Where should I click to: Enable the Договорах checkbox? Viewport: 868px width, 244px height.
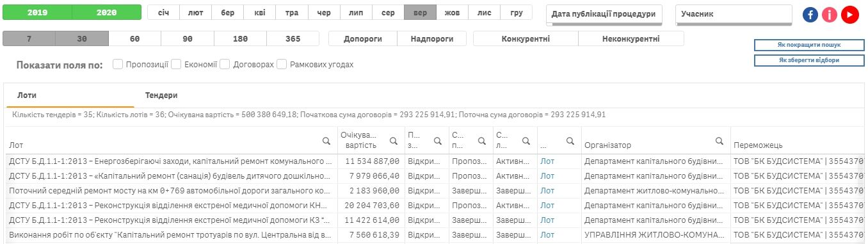225,64
